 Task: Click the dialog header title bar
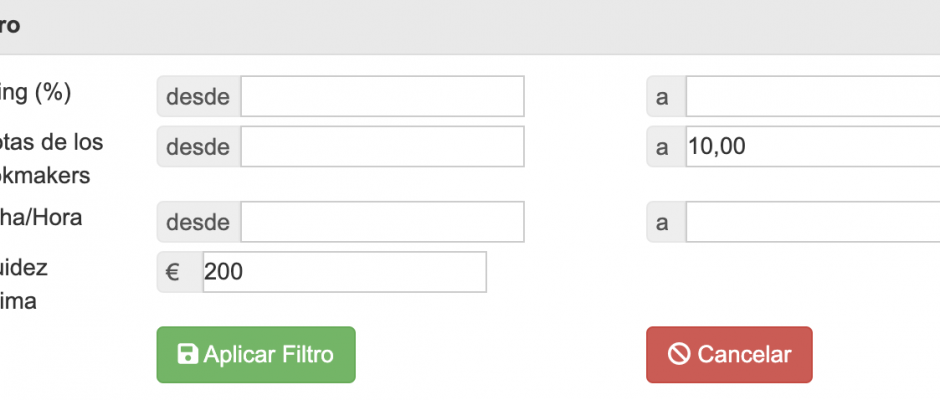(470, 27)
